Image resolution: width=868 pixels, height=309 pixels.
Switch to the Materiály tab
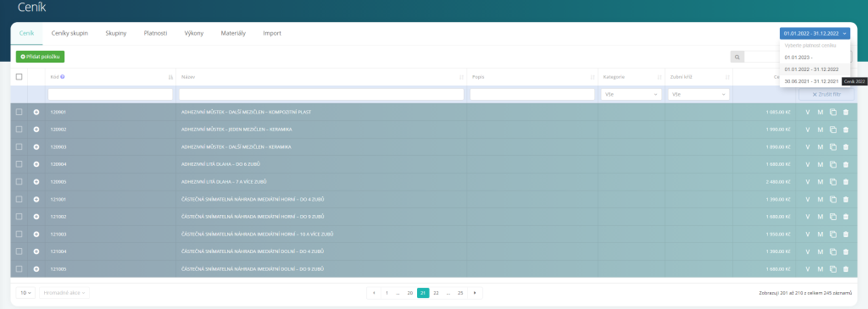tap(233, 33)
